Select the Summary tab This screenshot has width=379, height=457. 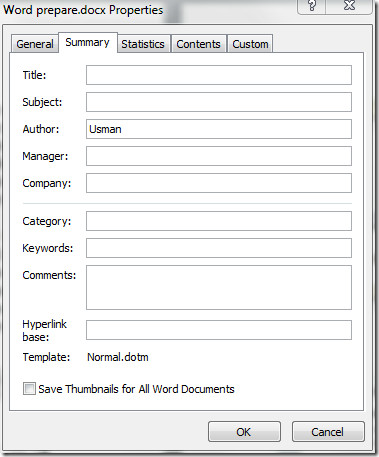(x=87, y=43)
